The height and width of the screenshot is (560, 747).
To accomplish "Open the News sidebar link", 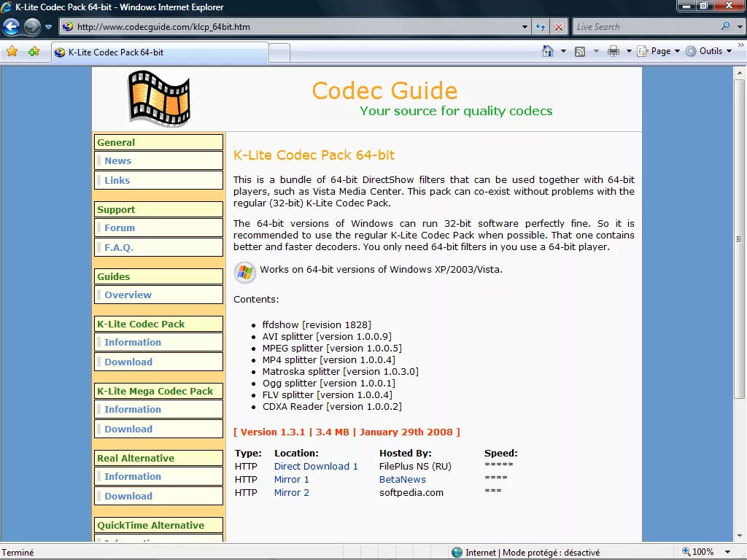I will point(117,161).
